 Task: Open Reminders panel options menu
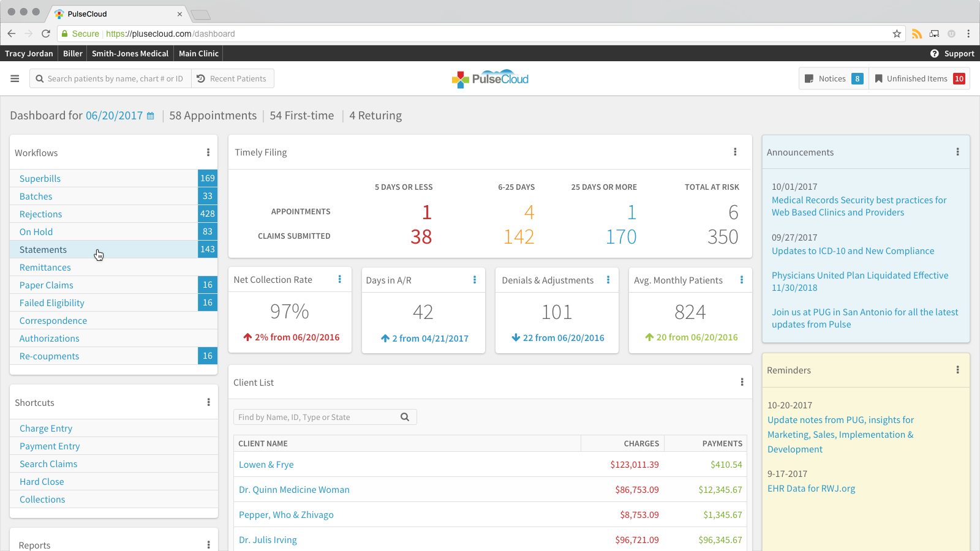(x=957, y=370)
